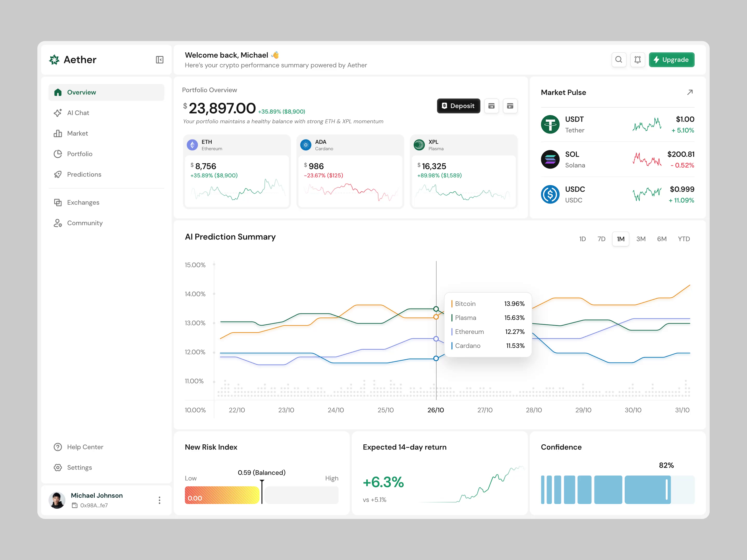Open the profile options three-dot menu
747x560 pixels.
click(159, 500)
